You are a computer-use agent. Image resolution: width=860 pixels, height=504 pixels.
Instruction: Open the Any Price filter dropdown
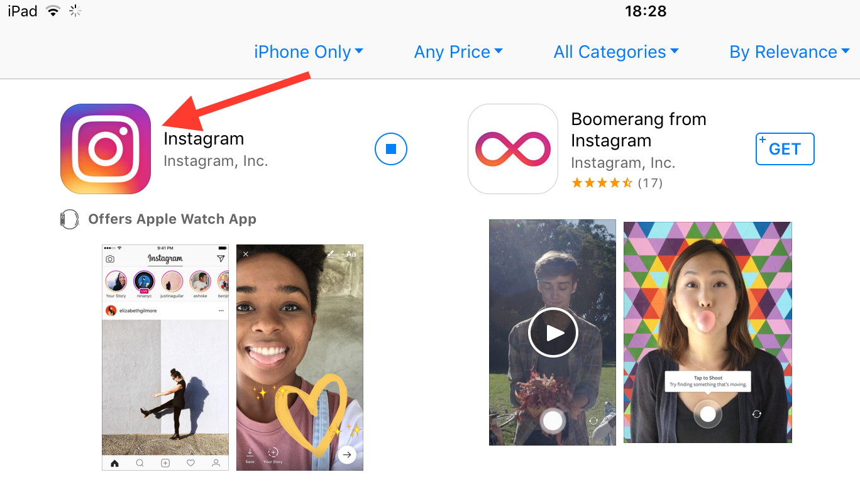pos(458,52)
